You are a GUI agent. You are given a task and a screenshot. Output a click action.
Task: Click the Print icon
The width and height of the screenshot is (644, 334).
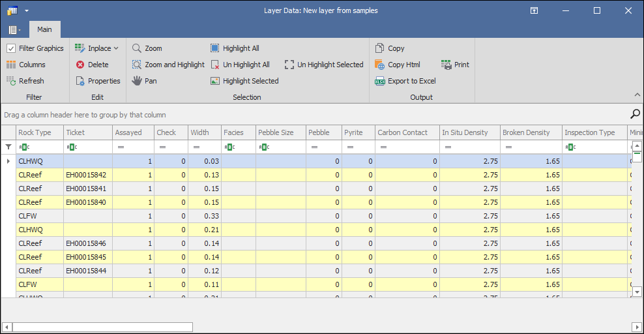[x=455, y=65]
